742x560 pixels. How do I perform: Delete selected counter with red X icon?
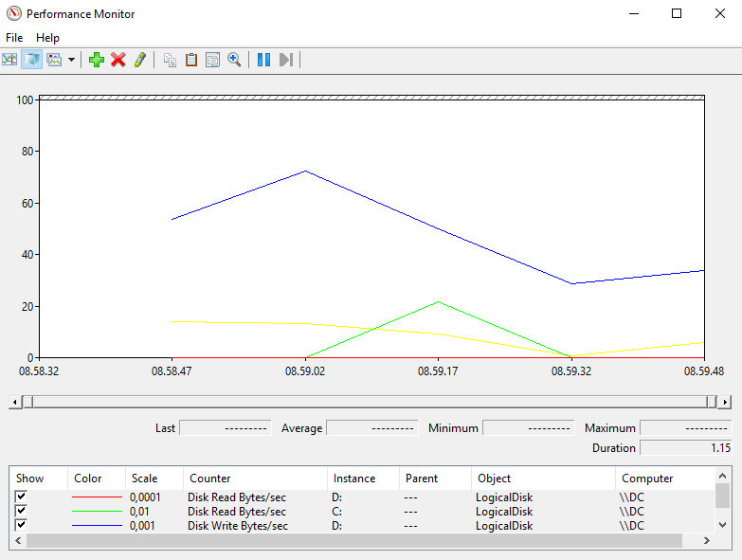click(x=118, y=60)
